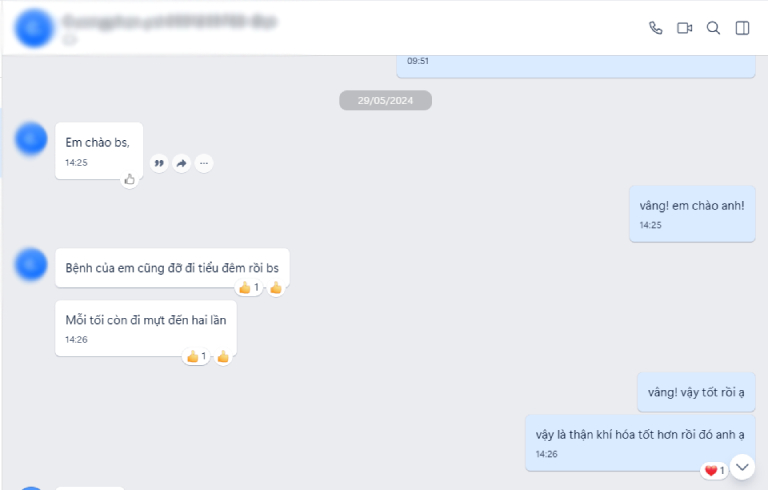This screenshot has width=768, height=490.
Task: Start a voice call with phone icon
Action: [655, 28]
